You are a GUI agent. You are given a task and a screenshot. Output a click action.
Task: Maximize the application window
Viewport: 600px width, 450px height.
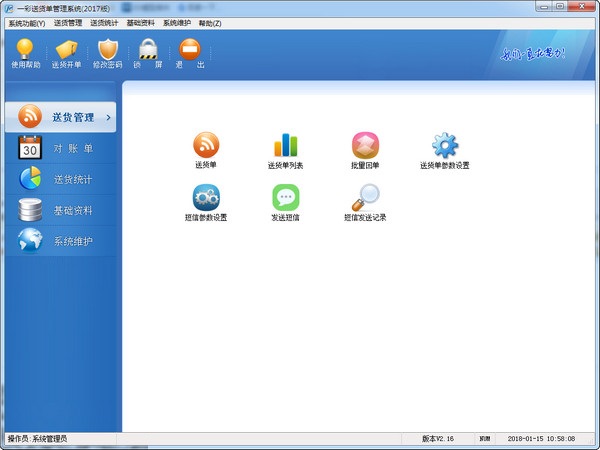pyautogui.click(x=560, y=6)
